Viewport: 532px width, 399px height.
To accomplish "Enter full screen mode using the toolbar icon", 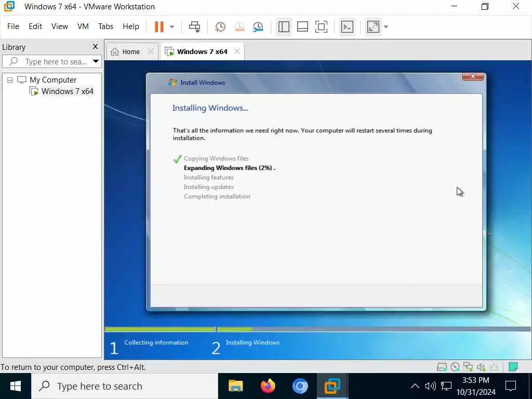I will click(x=321, y=27).
